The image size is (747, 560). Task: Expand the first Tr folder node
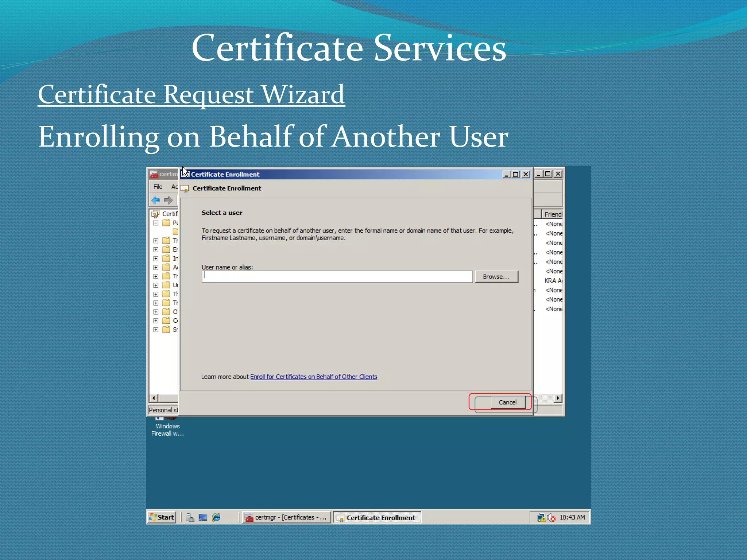156,241
